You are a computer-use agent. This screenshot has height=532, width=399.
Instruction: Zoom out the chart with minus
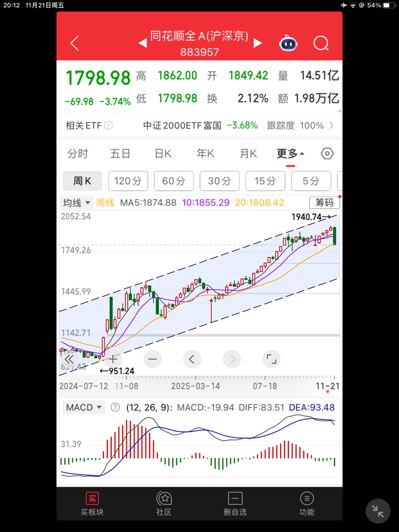point(152,359)
